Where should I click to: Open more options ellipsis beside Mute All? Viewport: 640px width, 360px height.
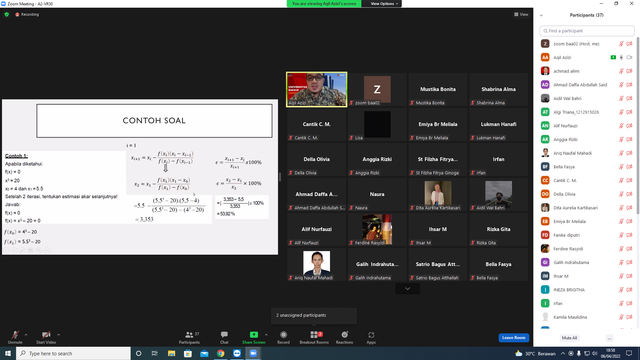[609, 338]
